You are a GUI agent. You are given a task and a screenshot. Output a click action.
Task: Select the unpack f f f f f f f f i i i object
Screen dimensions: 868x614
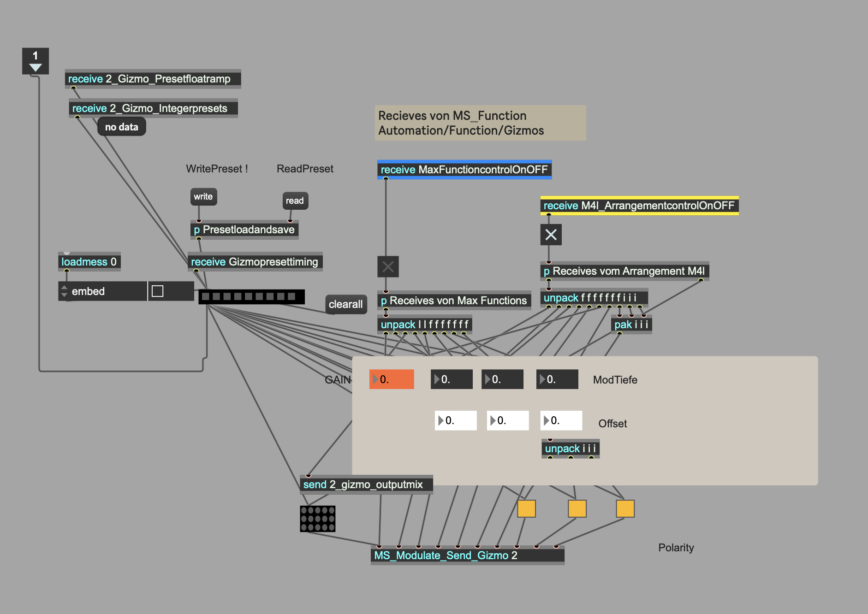click(x=594, y=298)
